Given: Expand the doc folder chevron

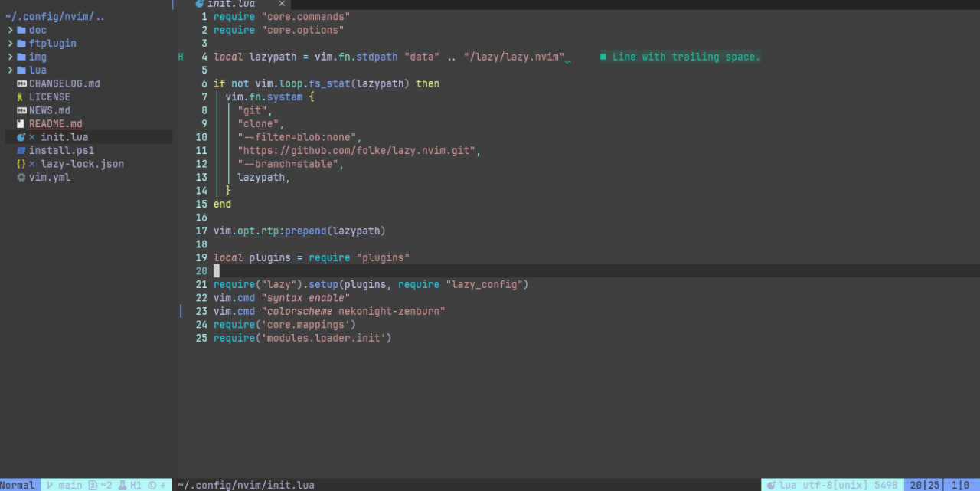Looking at the screenshot, I should click(x=11, y=31).
